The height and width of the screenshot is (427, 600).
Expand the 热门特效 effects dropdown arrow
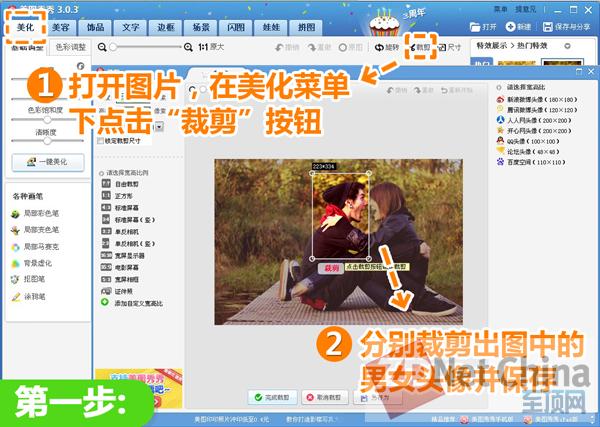pyautogui.click(x=567, y=46)
